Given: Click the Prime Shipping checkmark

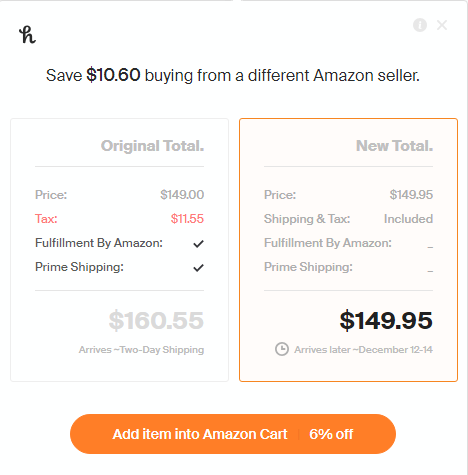Looking at the screenshot, I should (198, 268).
